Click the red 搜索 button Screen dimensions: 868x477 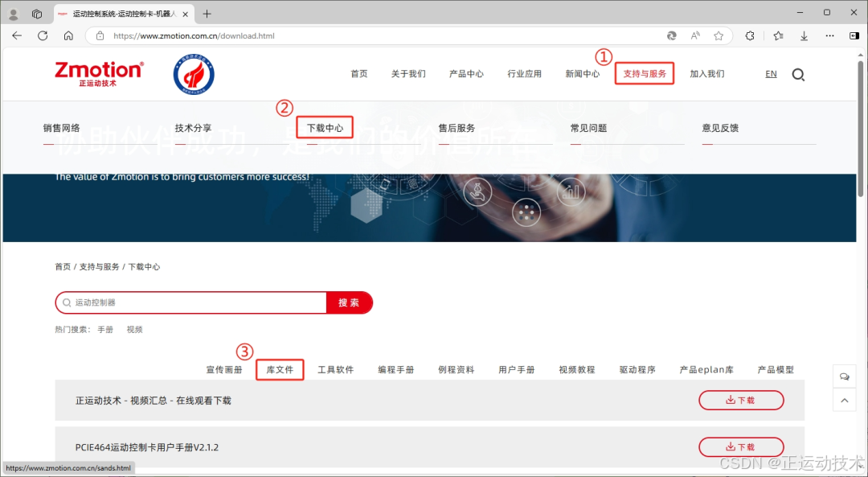350,302
